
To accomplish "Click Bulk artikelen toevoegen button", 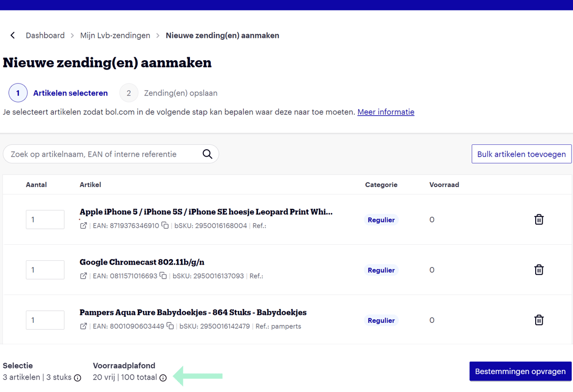I will click(521, 154).
